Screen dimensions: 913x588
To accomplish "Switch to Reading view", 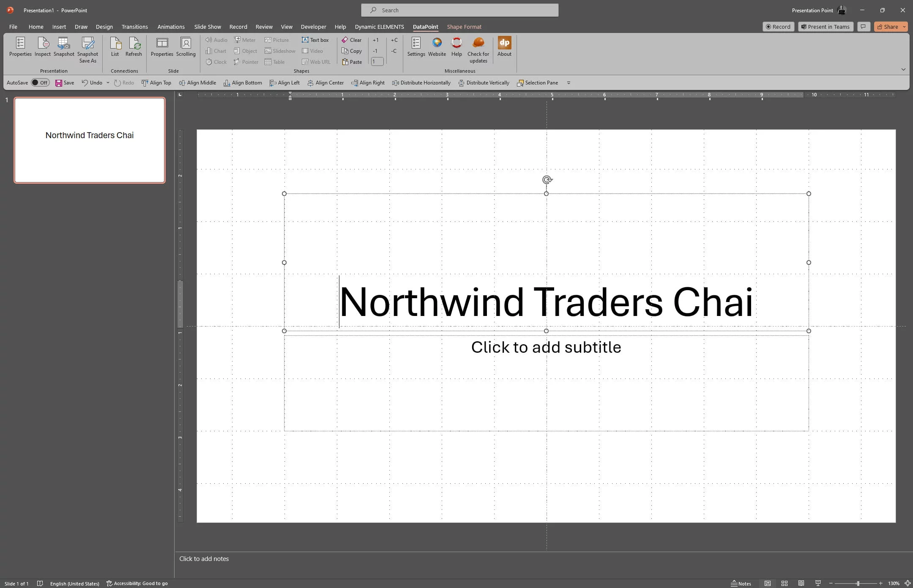I will pyautogui.click(x=801, y=583).
